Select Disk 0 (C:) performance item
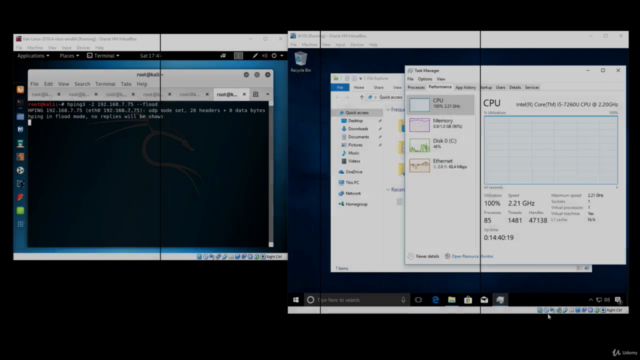The width and height of the screenshot is (640, 360). pos(441,144)
